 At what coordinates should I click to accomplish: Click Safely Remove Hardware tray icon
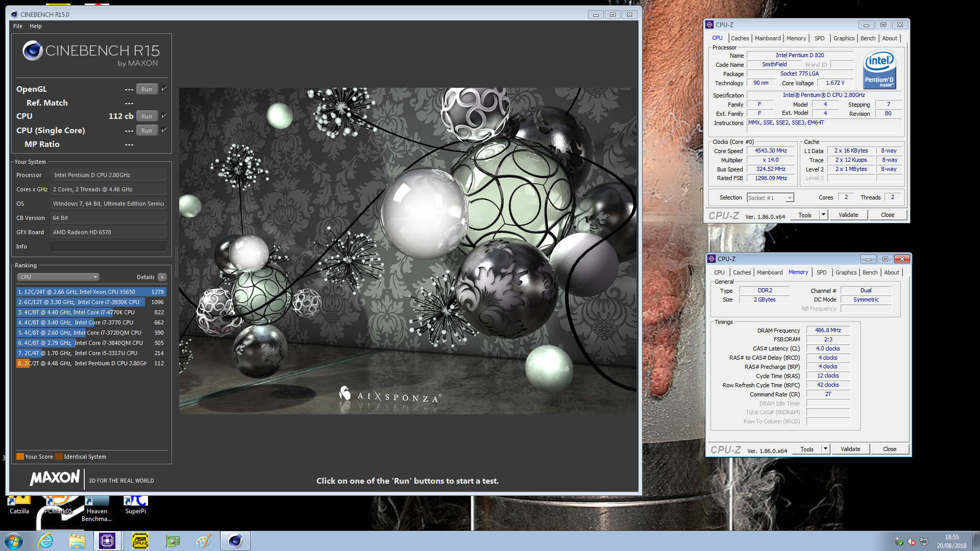pos(899,541)
